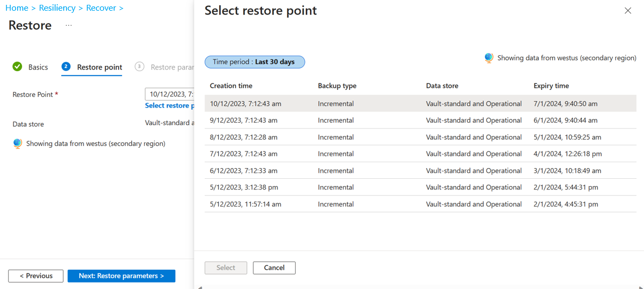Click the Restore Point input field
This screenshot has height=289, width=644.
click(x=169, y=94)
